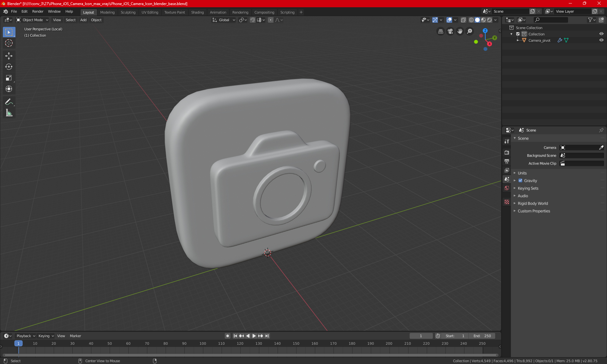Click Camera_pivot modifier wrench icon

[560, 40]
